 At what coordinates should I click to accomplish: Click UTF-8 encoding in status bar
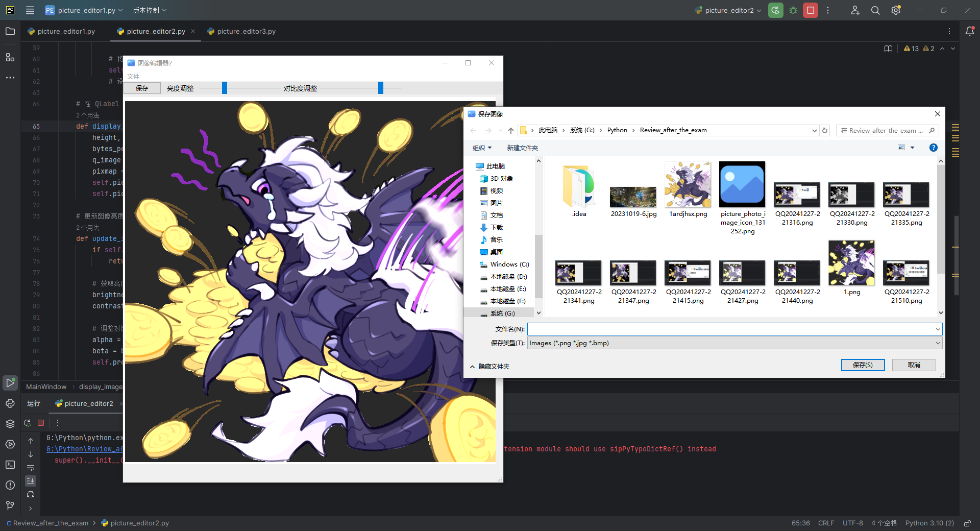tap(852, 523)
